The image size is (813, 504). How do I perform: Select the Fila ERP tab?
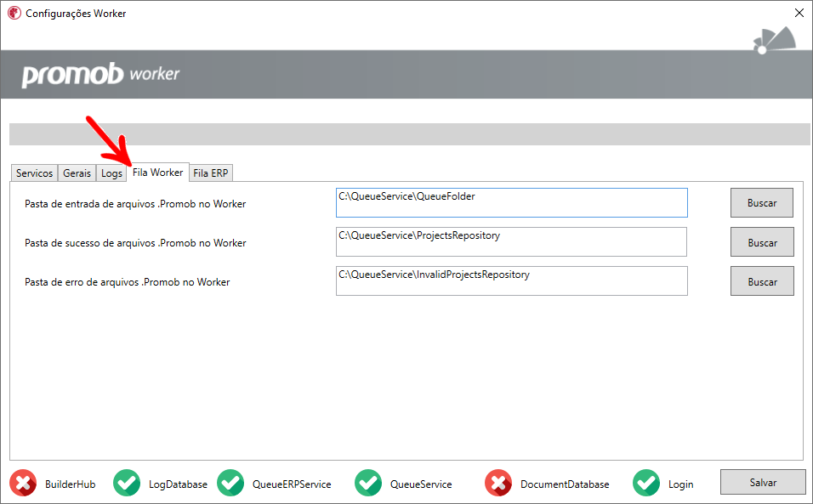(x=211, y=173)
